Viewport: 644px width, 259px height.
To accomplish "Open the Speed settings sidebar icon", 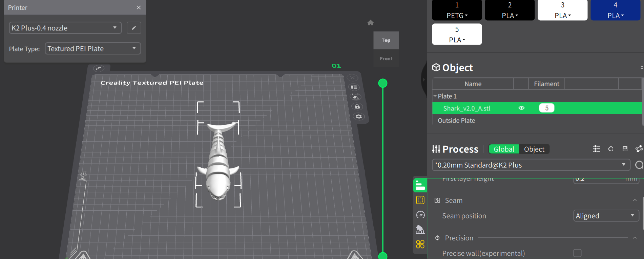I will pos(420,215).
